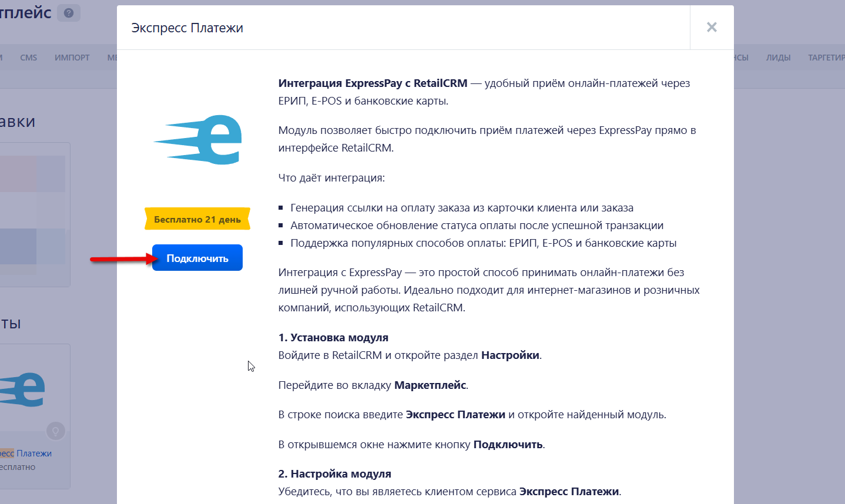Open the partially hidden ФИНАНСЫ menu section

click(742, 57)
